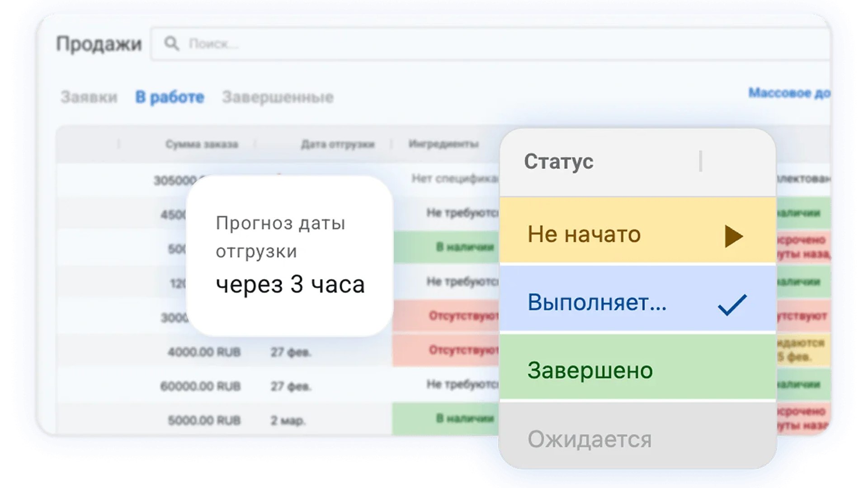The image size is (868, 488).
Task: Click the 27 фев. date beside 60000.00 RUB
Action: 291,386
